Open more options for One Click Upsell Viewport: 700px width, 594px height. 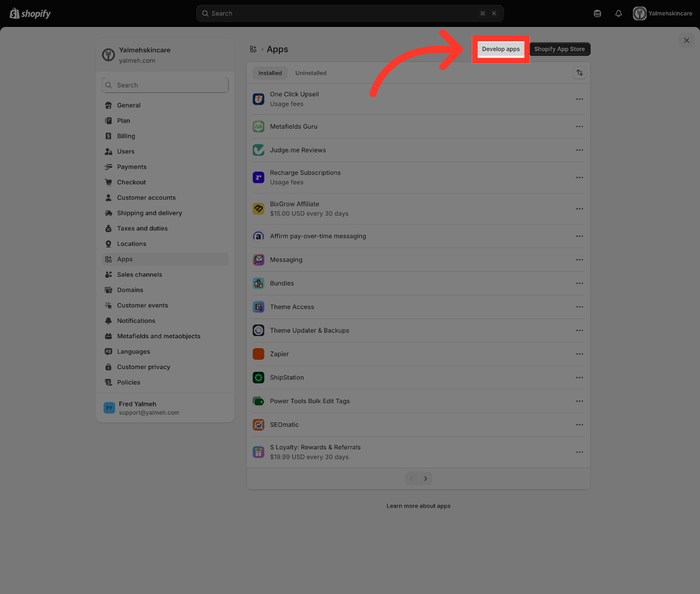[580, 99]
